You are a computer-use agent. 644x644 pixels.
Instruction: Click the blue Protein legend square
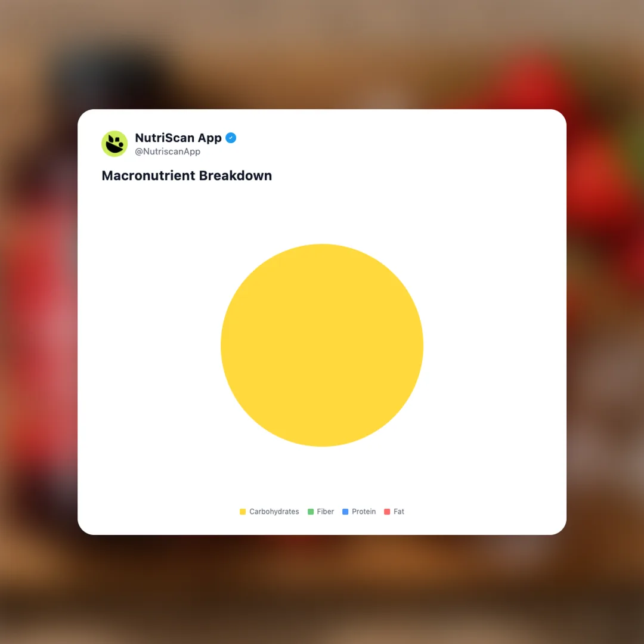tap(345, 512)
